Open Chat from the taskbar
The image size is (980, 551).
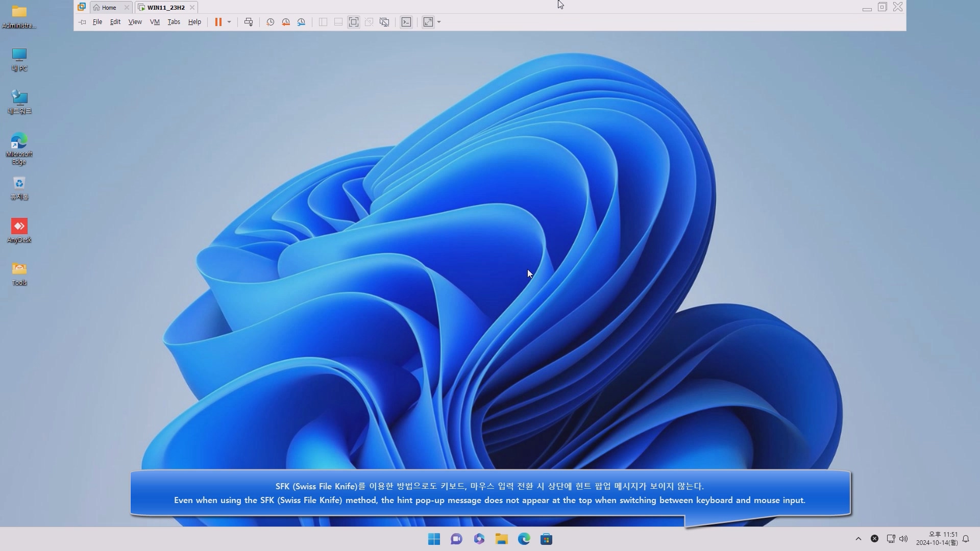tap(457, 539)
